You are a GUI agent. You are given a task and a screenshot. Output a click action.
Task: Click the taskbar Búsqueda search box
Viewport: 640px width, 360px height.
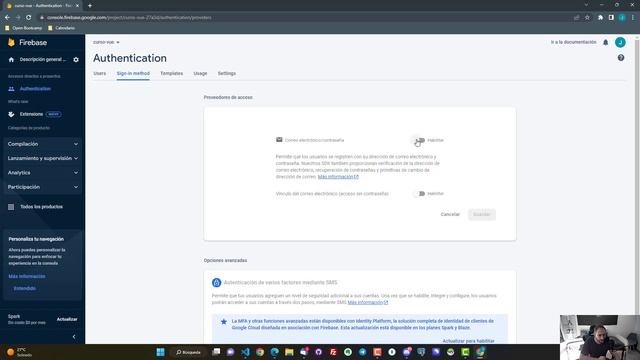coord(189,352)
